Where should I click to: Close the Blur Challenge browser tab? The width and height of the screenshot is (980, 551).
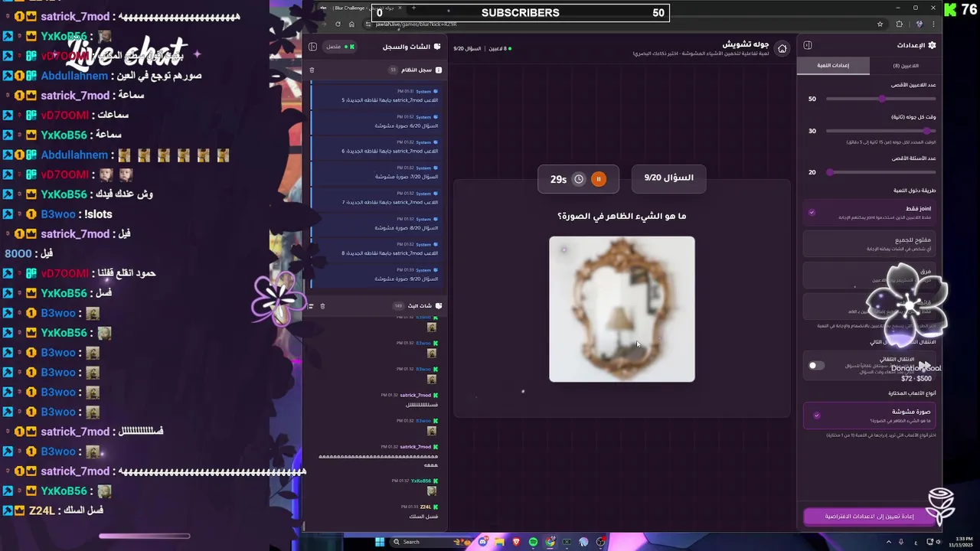[400, 8]
